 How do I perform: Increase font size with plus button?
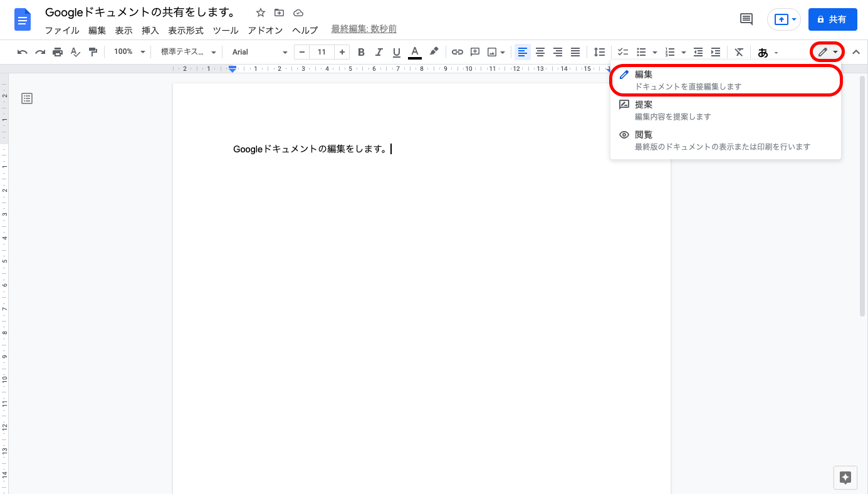click(342, 52)
